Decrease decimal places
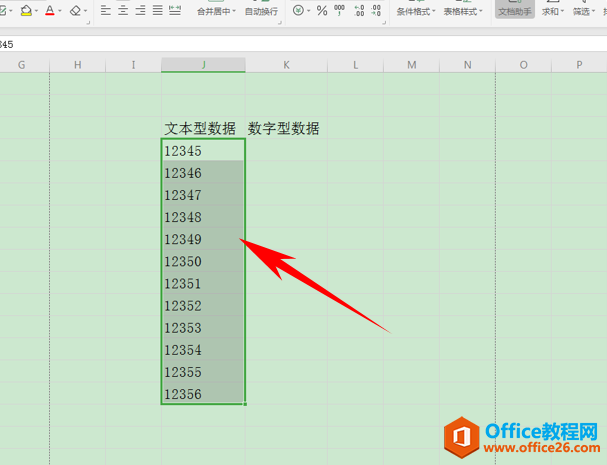 376,10
